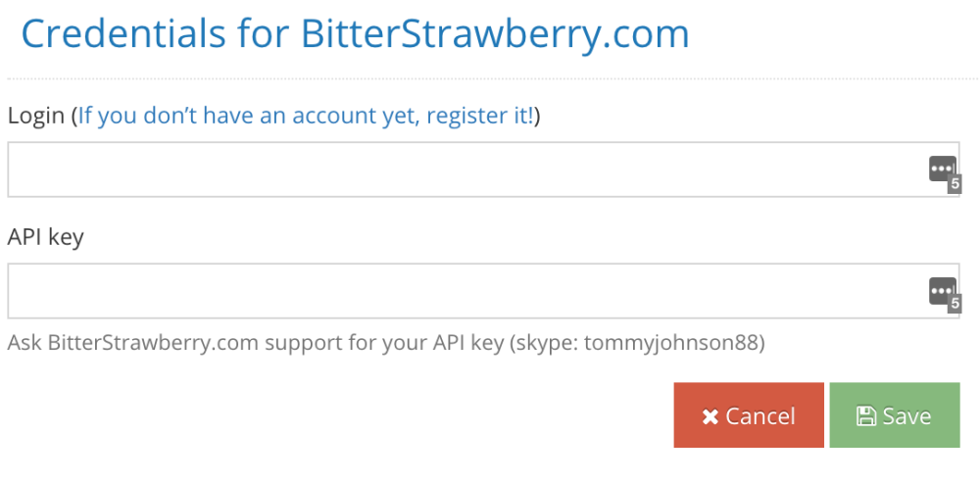Click the skype name tommyjohnson88

[x=671, y=343]
